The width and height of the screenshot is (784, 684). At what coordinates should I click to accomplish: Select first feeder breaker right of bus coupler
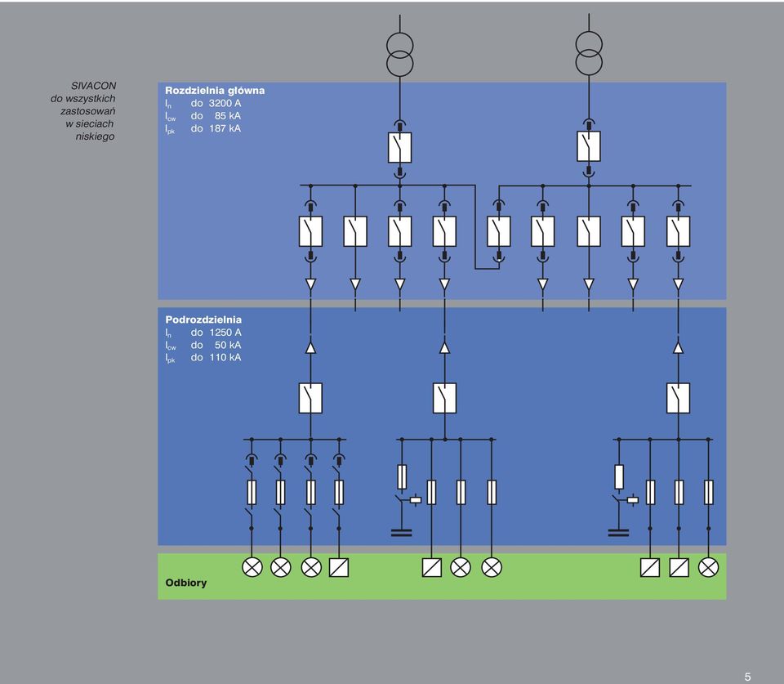point(542,231)
